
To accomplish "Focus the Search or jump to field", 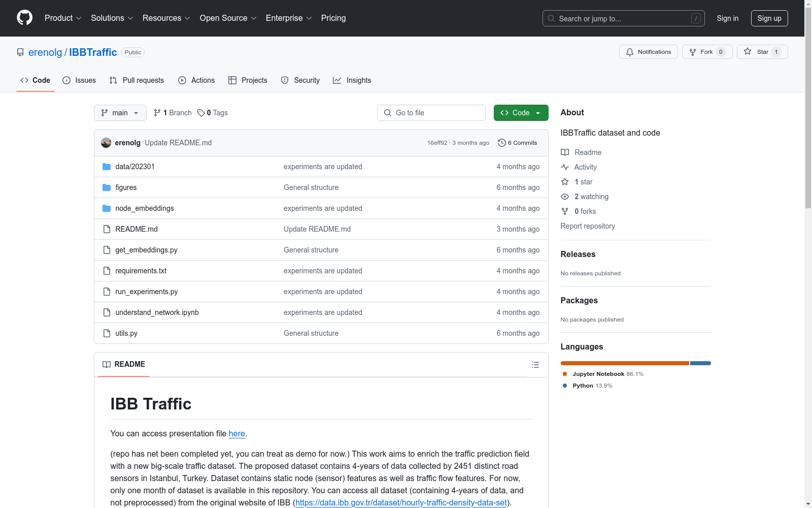I will click(624, 18).
